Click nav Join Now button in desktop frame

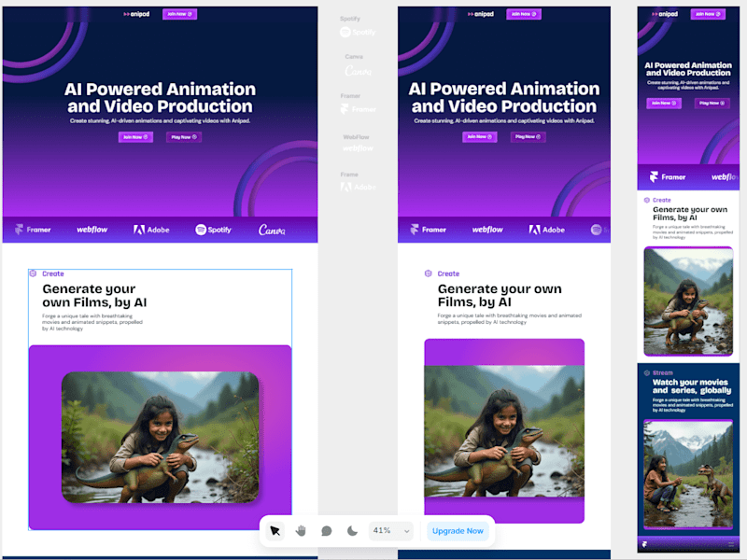coord(179,14)
